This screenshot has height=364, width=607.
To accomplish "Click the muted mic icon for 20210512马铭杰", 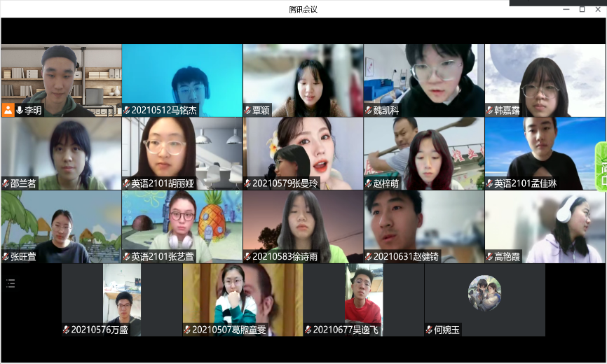I will (127, 111).
